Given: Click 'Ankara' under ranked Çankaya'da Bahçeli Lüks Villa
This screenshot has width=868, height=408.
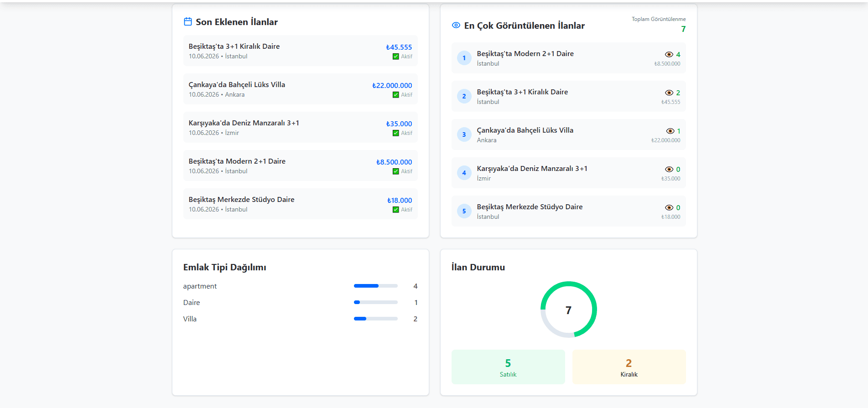Looking at the screenshot, I should pyautogui.click(x=487, y=140).
